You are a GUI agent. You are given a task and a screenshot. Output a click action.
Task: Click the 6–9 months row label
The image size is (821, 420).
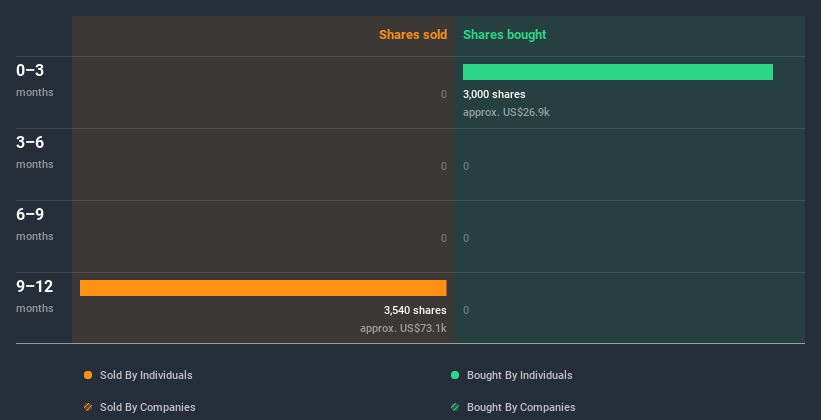coord(35,224)
